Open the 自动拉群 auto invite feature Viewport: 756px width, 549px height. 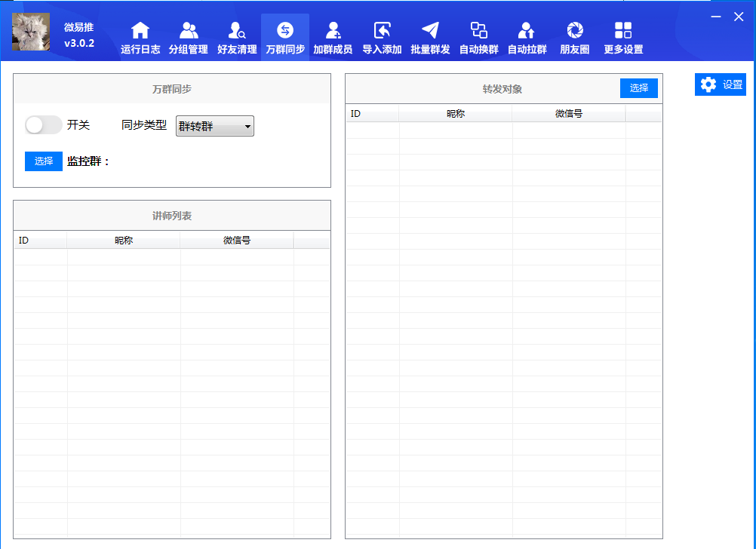527,35
